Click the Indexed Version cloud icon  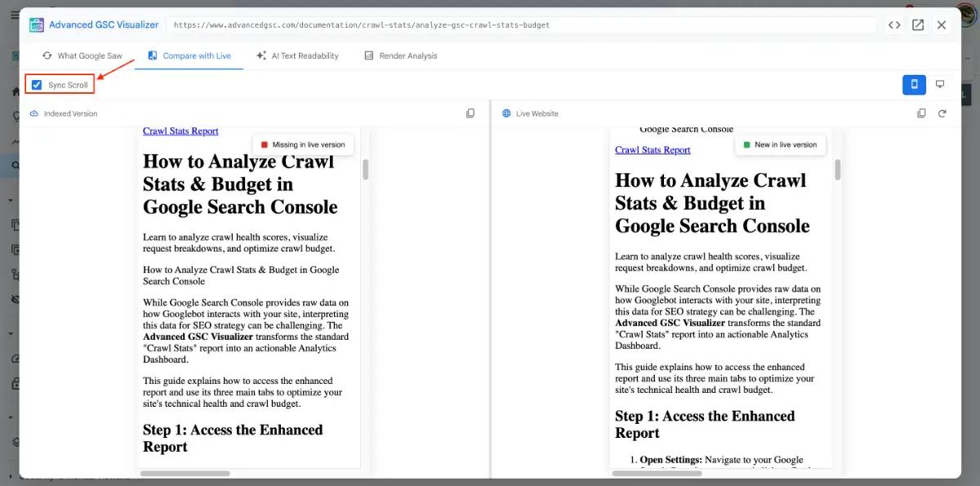(x=34, y=114)
